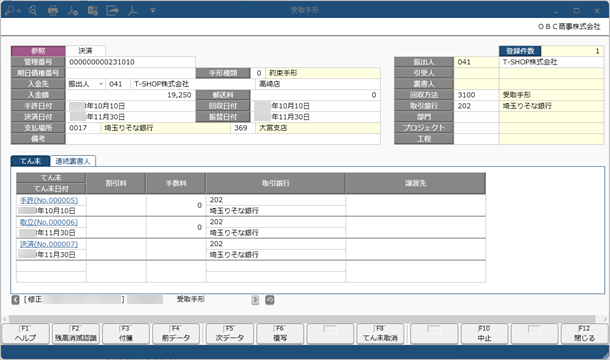Image resolution: width=610 pixels, height=360 pixels.
Task: Click the 大宮支店 branch name
Action: click(273, 128)
